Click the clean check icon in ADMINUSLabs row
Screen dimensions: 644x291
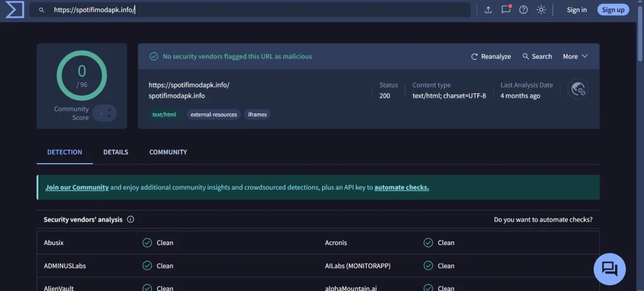(x=147, y=266)
